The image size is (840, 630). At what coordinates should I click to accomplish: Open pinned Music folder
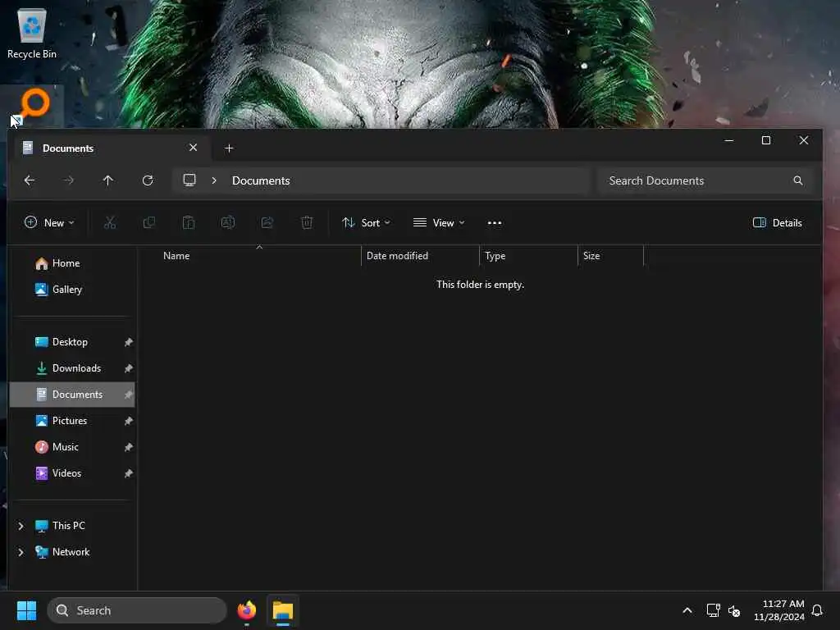tap(72, 447)
